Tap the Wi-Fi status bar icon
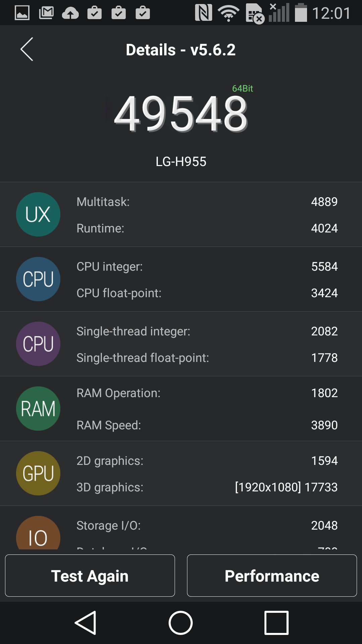The height and width of the screenshot is (644, 362). pyautogui.click(x=229, y=13)
